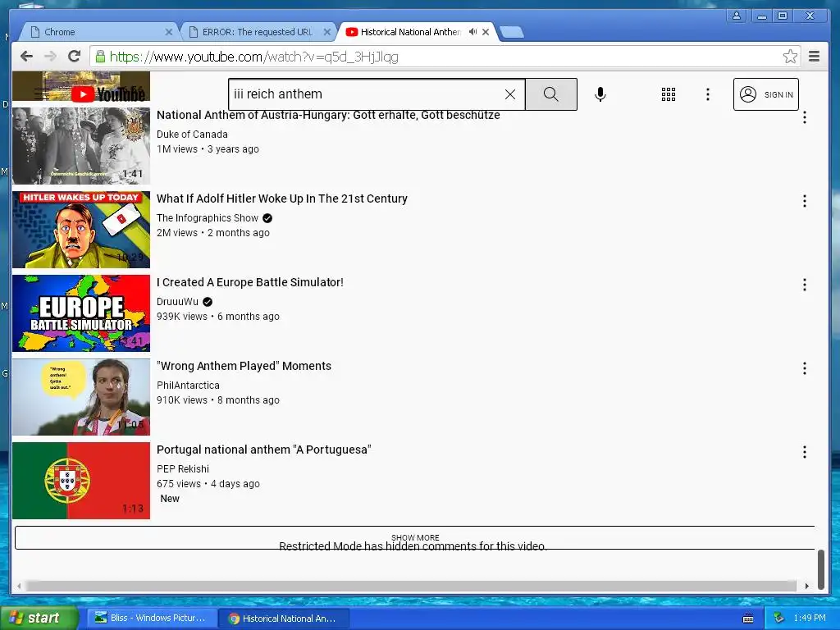Click the on-screen keyboard tray icon
This screenshot has width=840, height=630.
[x=748, y=619]
